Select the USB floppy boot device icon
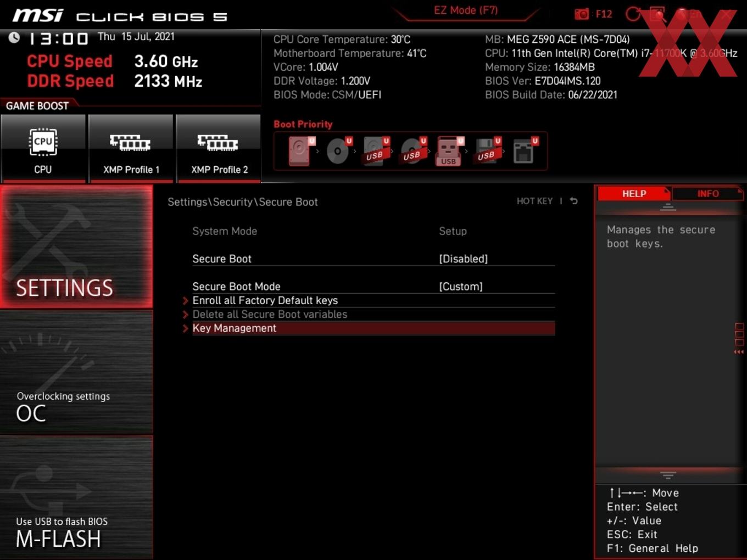Screen dimensions: 747x560 tap(488, 150)
